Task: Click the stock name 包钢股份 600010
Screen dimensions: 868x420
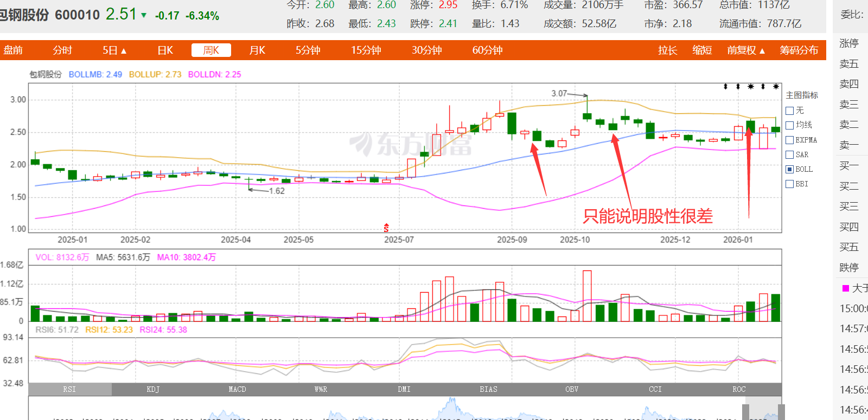Action: [49, 15]
